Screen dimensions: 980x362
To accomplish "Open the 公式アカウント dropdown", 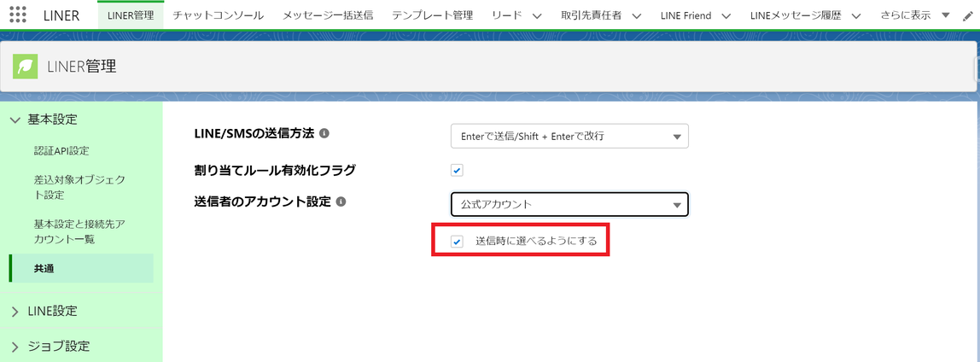I will [x=569, y=204].
